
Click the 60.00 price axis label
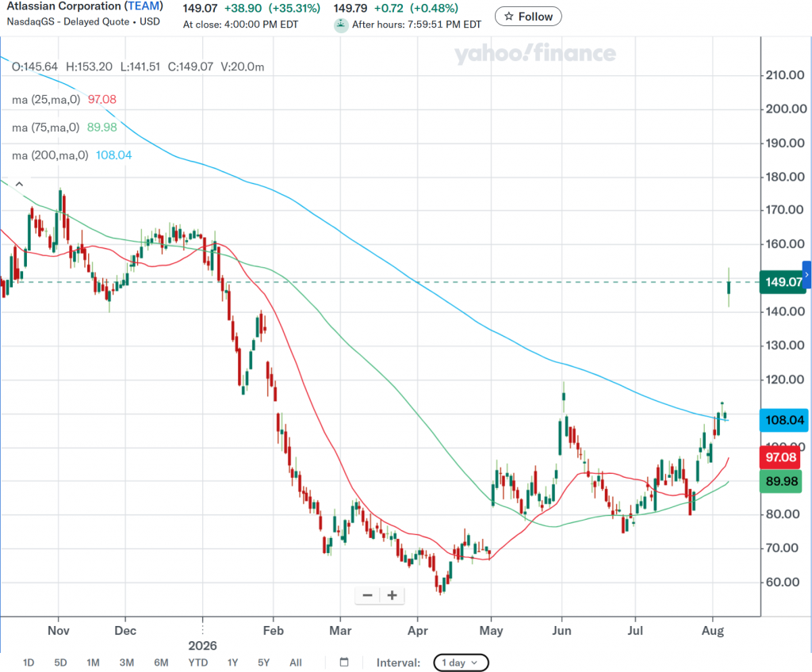[783, 582]
